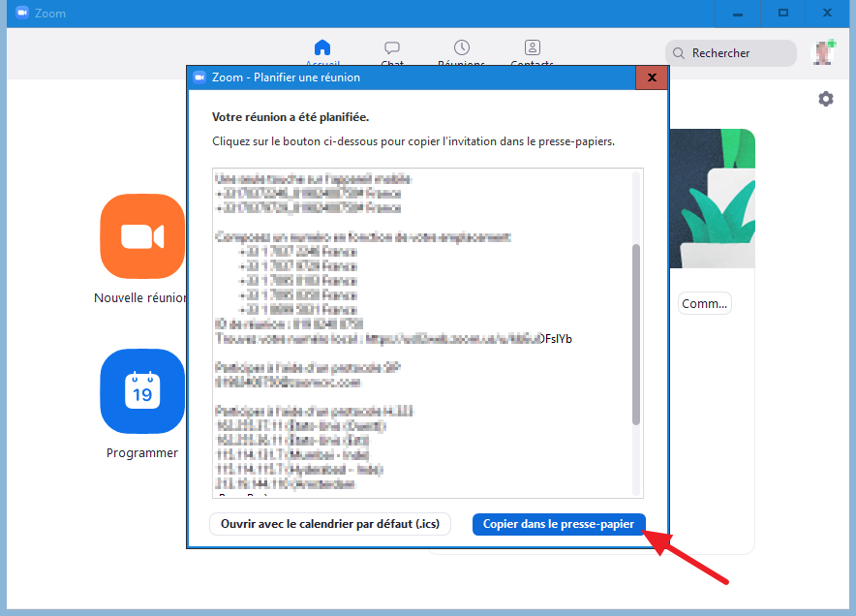Start a Nouvelle réunion with orange camera icon
Viewport: 856px width, 616px height.
142,236
